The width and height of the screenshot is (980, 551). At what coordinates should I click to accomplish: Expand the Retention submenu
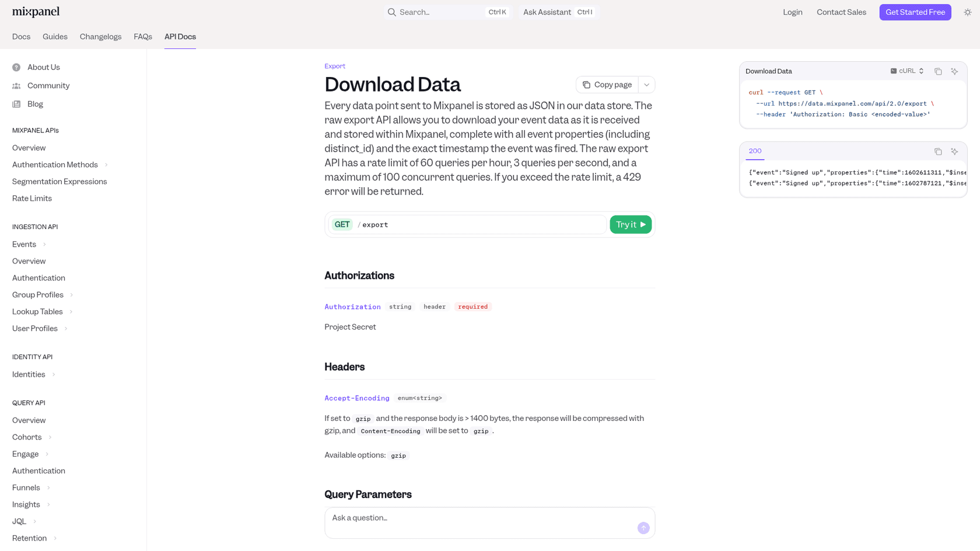55,538
